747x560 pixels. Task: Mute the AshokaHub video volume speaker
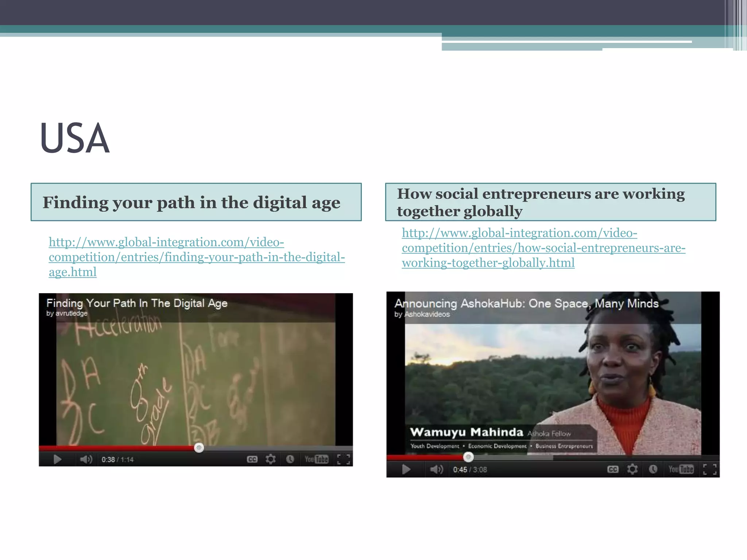pyautogui.click(x=436, y=469)
